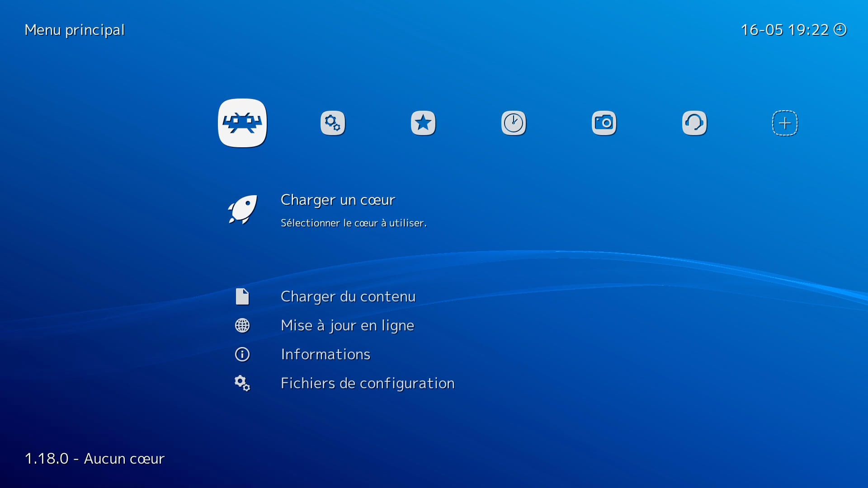
Task: Click the globe icon beside Mise à jour en ligne
Action: tap(242, 325)
